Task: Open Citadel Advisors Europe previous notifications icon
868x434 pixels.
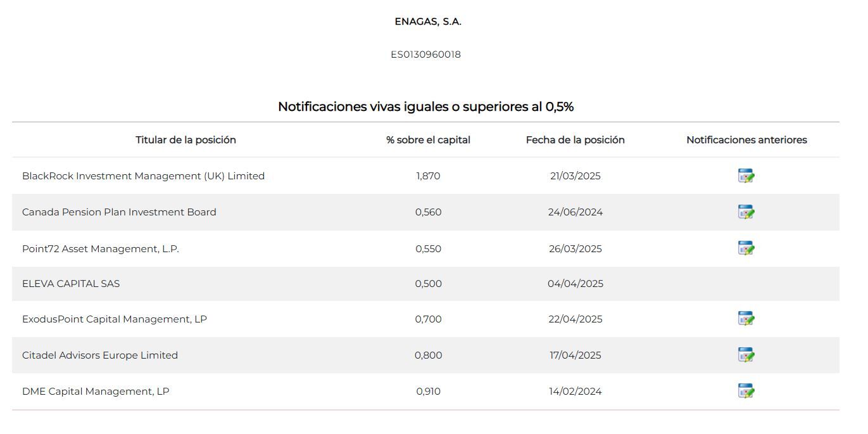Action: pyautogui.click(x=746, y=355)
